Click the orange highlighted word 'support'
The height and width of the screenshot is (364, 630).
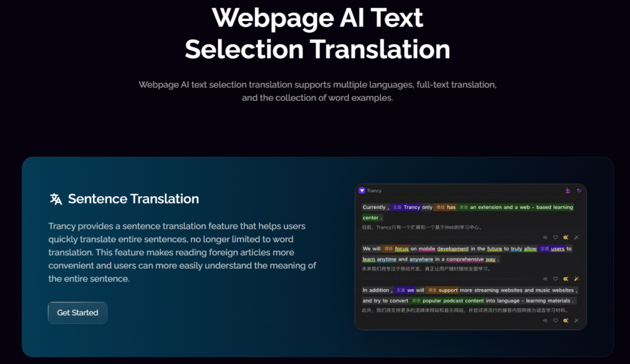coord(448,290)
